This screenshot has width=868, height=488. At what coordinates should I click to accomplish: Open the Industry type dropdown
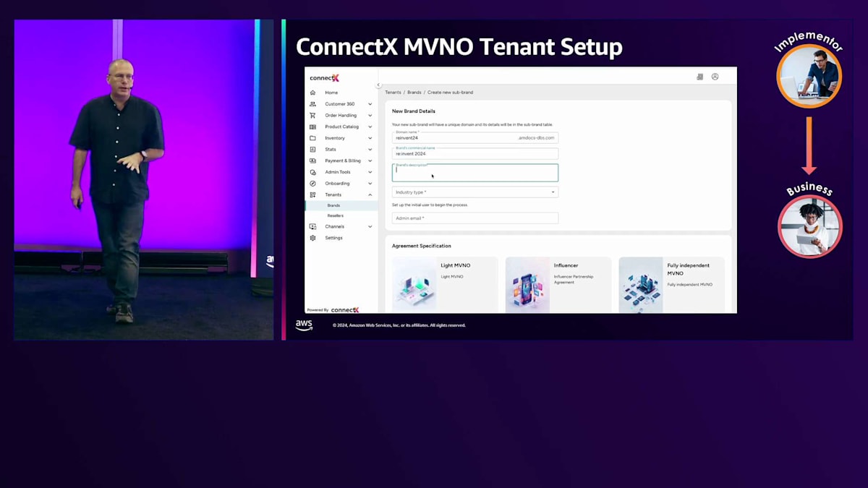tap(475, 192)
